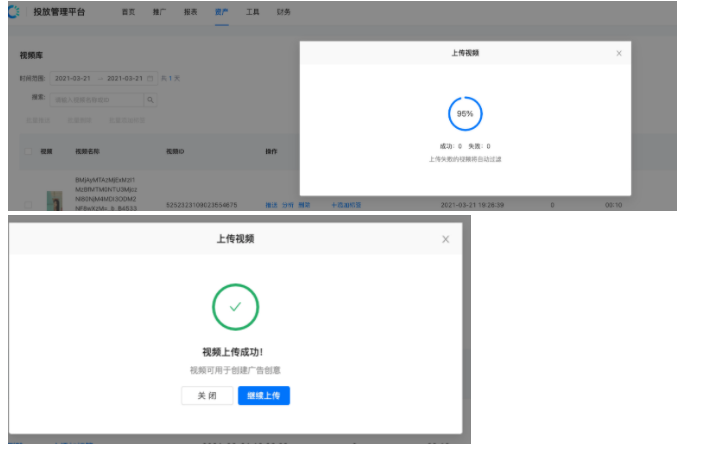Click the 投放管理平台 title text
719x449 pixels.
pos(59,12)
